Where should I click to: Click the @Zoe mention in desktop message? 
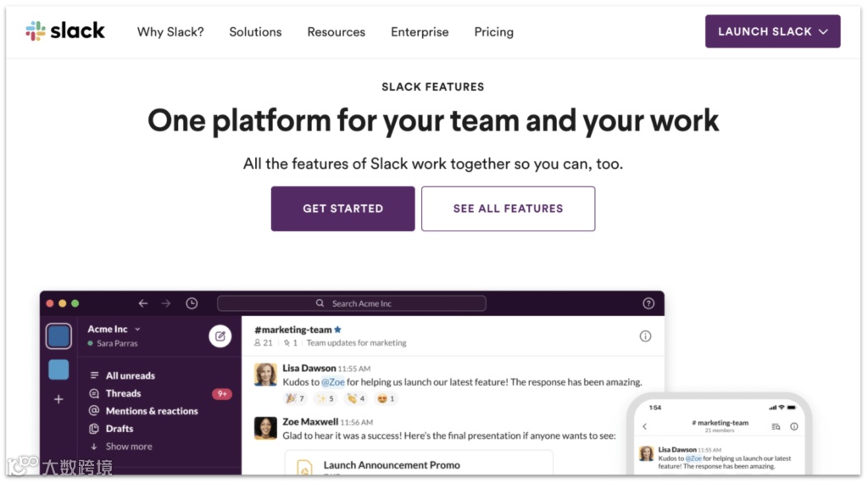pyautogui.click(x=332, y=382)
